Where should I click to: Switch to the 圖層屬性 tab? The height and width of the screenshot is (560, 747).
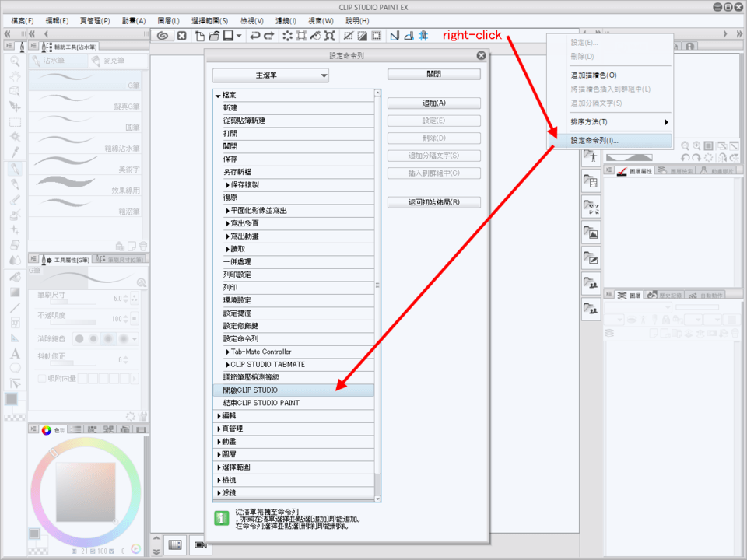634,171
